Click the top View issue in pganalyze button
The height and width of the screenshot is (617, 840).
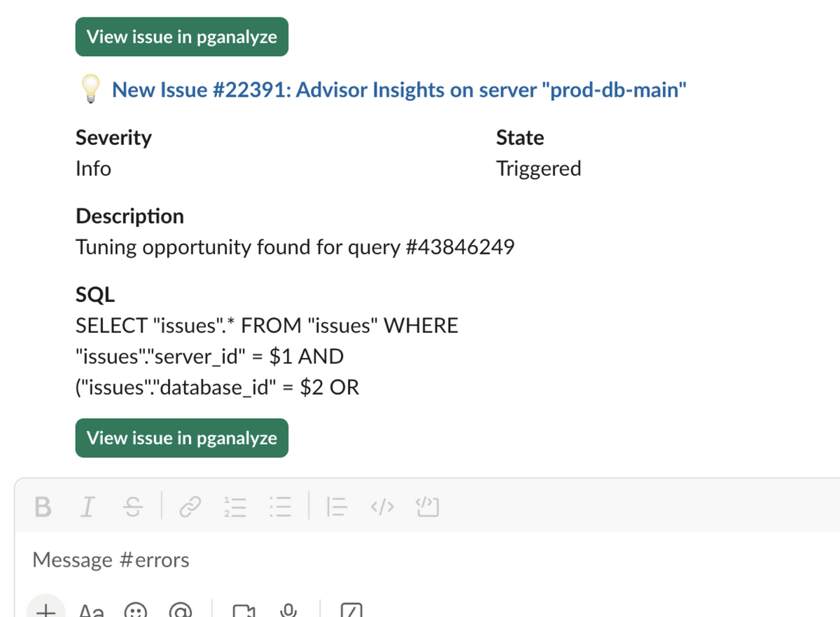pyautogui.click(x=182, y=37)
